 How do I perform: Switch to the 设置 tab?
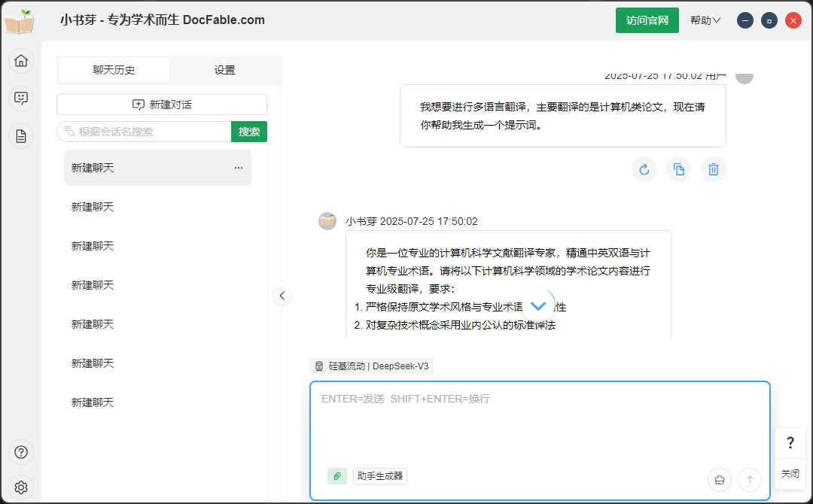226,68
